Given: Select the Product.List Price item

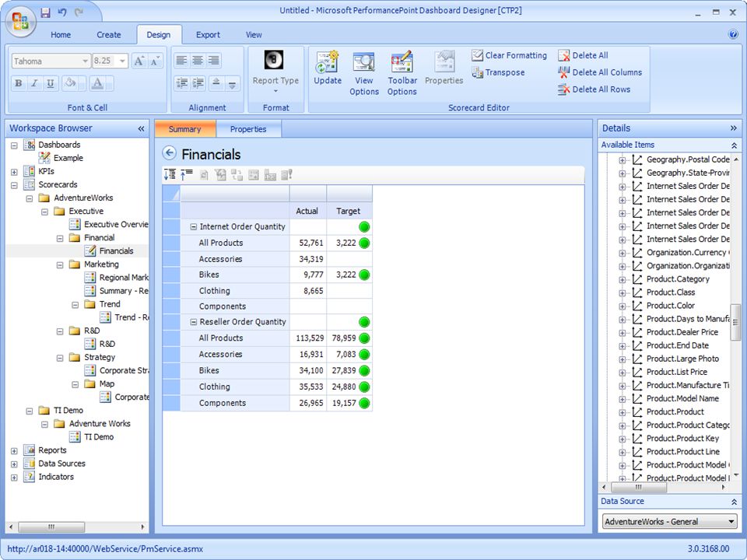Looking at the screenshot, I should (x=676, y=373).
